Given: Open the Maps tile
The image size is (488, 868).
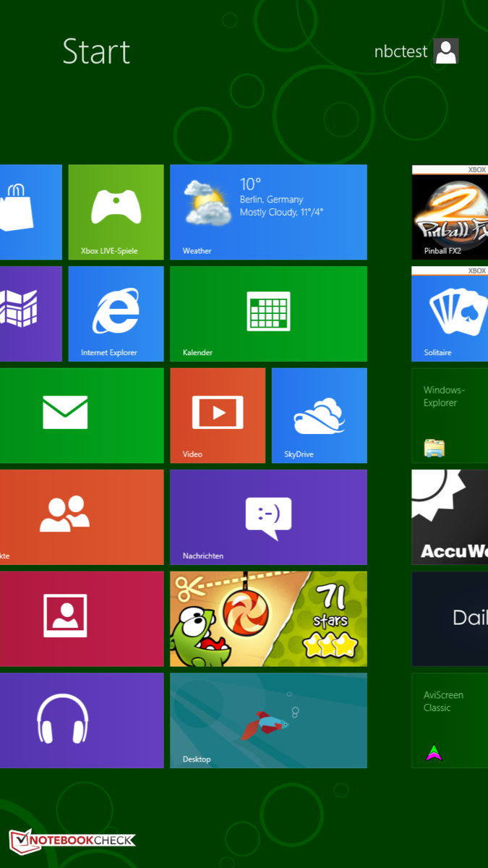Looking at the screenshot, I should click(x=29, y=313).
